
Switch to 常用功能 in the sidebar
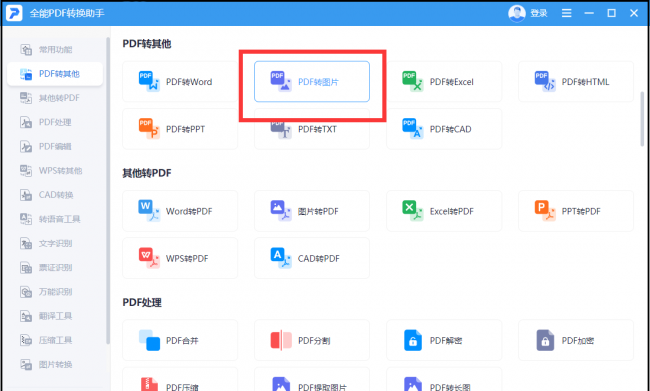tap(55, 50)
